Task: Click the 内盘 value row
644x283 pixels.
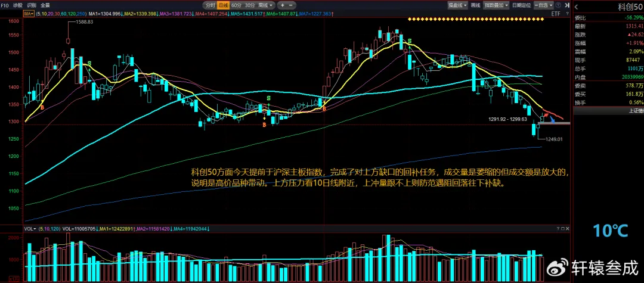Action: [609, 77]
